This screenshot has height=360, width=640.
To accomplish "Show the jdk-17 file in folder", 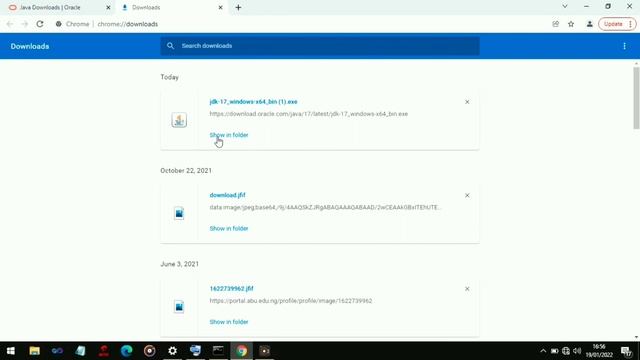I will [x=229, y=135].
